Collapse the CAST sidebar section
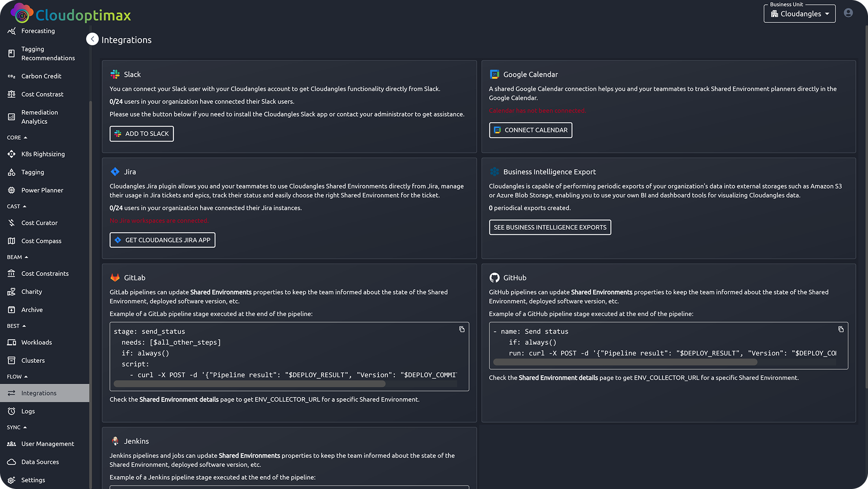This screenshot has height=489, width=868. [x=17, y=206]
